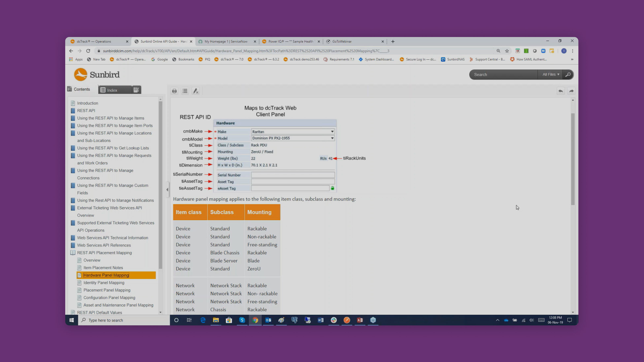Image resolution: width=644 pixels, height=362 pixels.
Task: Collapse the REST API Placement Mapping book
Action: point(73,253)
